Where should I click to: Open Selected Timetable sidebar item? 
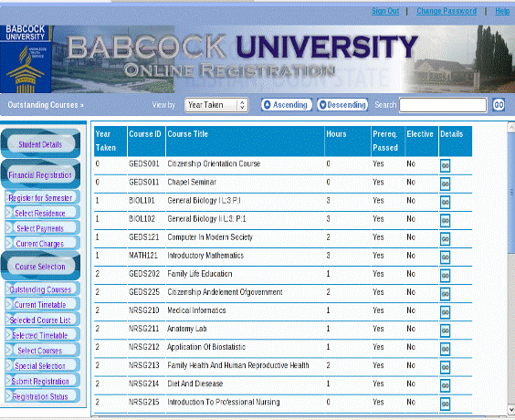42,335
